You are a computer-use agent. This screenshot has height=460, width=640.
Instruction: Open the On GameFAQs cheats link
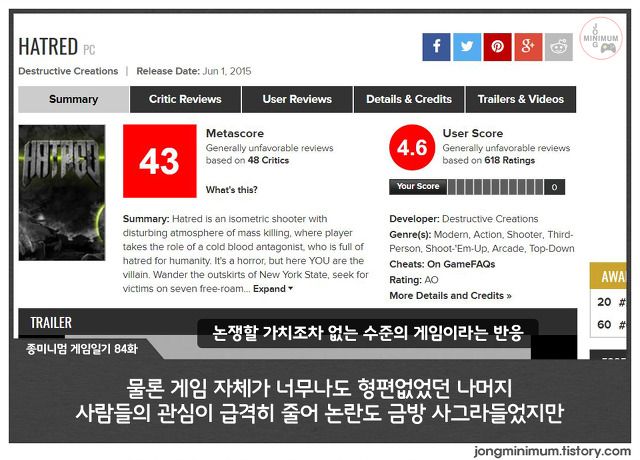pos(461,264)
